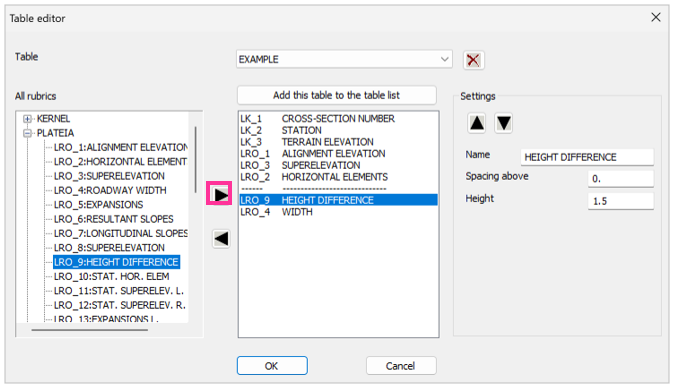The image size is (674, 388).
Task: Select LRO_11:STAT. SUPERELEV. L. tree item
Action: point(119,291)
